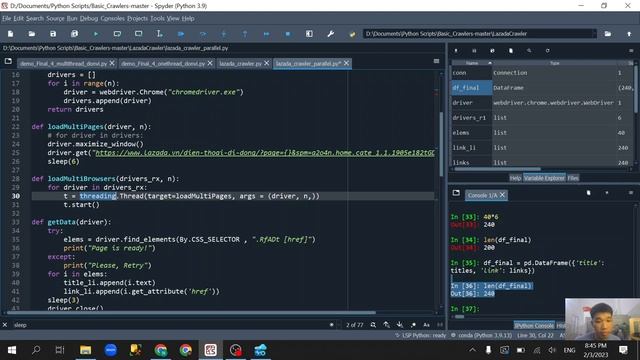
Task: Run the current cell
Action: point(117,34)
